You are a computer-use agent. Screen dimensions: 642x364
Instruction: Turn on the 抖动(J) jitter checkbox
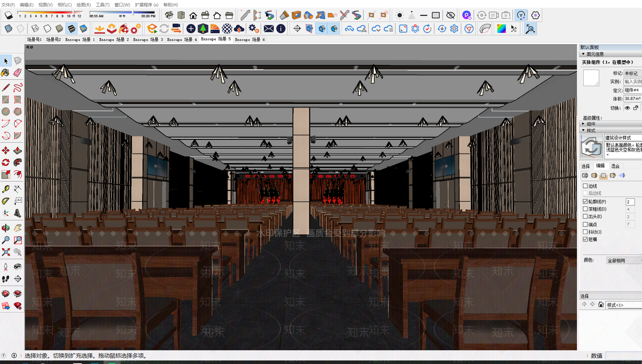585,232
